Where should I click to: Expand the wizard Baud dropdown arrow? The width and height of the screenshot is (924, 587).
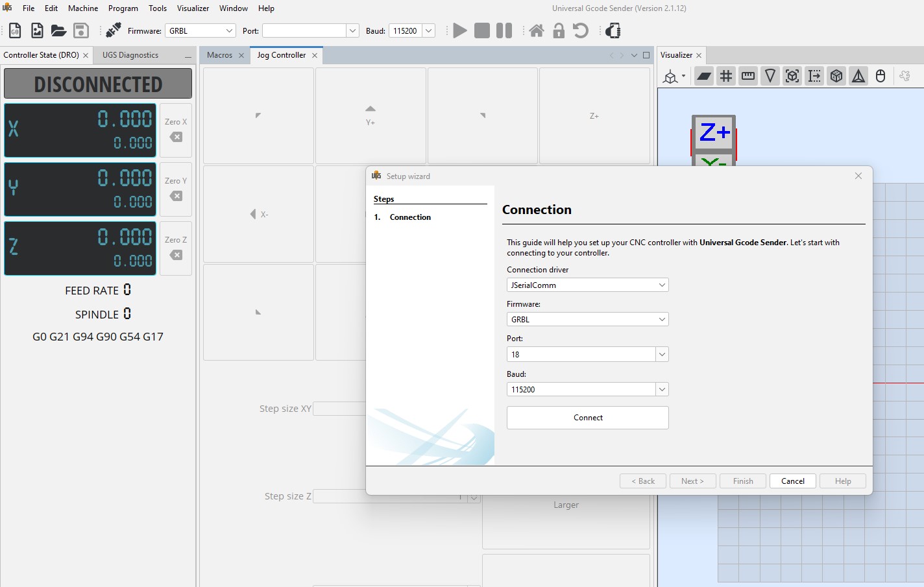click(662, 389)
